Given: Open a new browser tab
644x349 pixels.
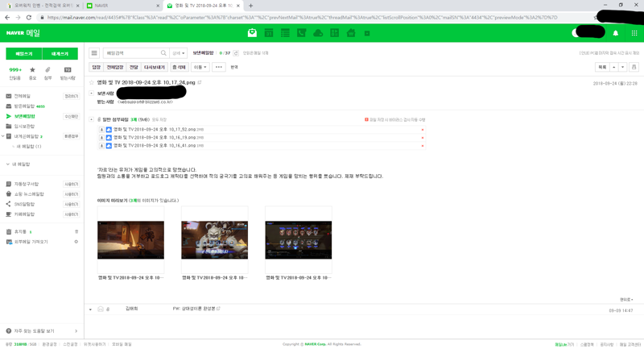Looking at the screenshot, I should (x=250, y=6).
